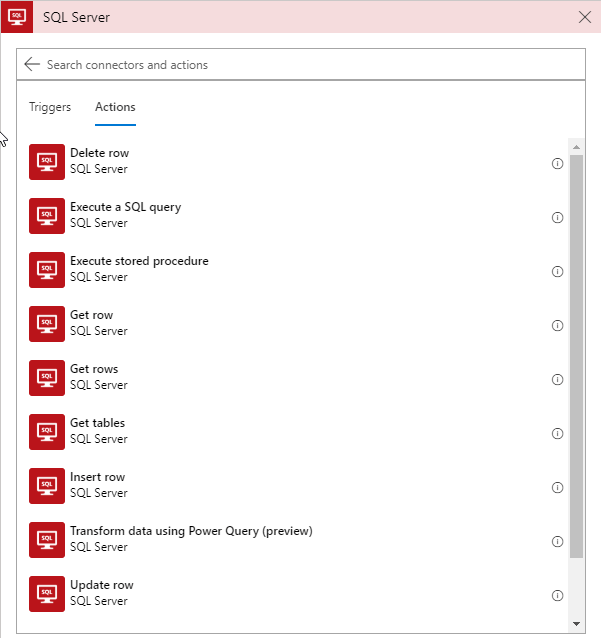Choose the Execute a SQL query action

pos(297,216)
